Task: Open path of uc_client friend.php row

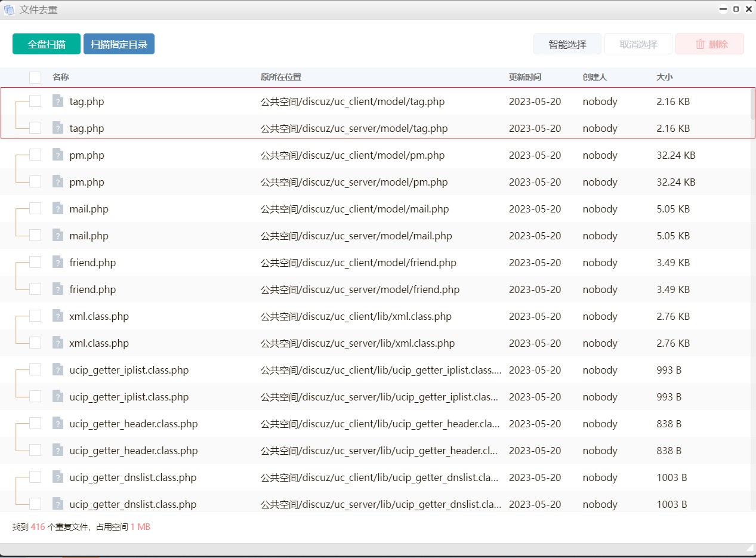Action: [x=358, y=263]
